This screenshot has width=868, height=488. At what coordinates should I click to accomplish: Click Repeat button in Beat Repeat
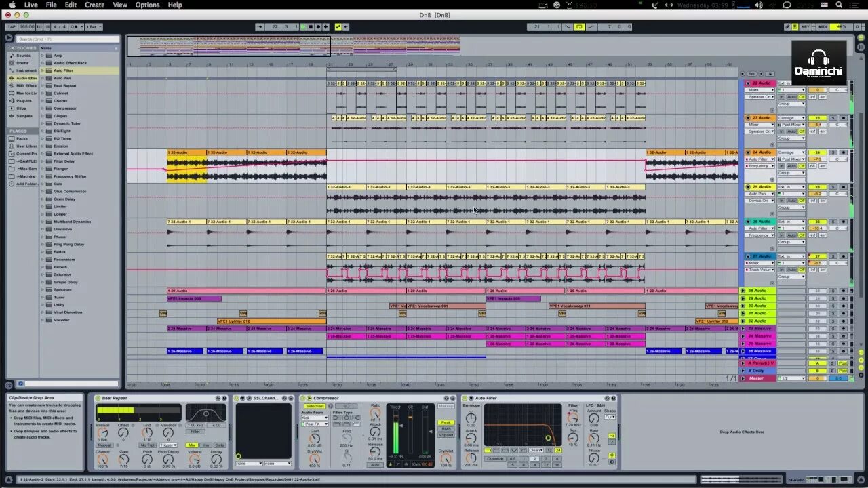tap(103, 445)
